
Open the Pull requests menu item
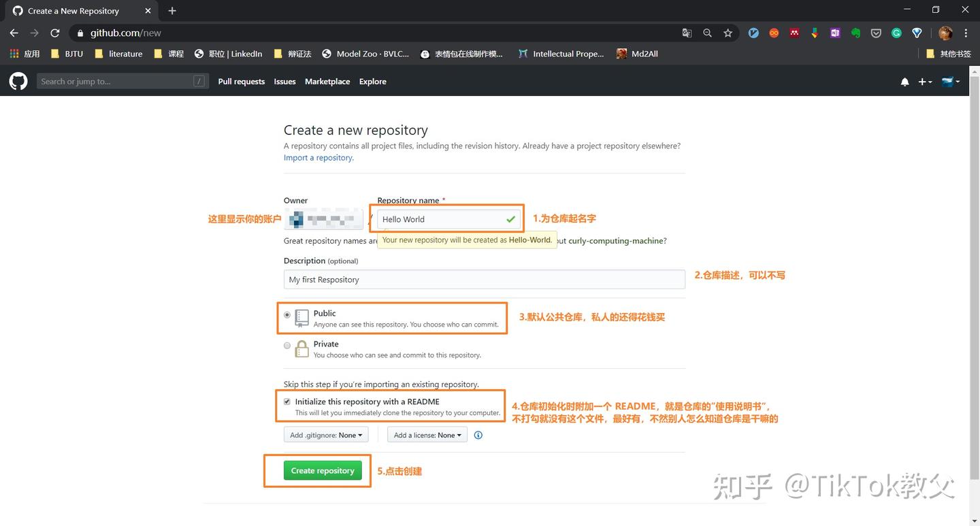tap(241, 81)
